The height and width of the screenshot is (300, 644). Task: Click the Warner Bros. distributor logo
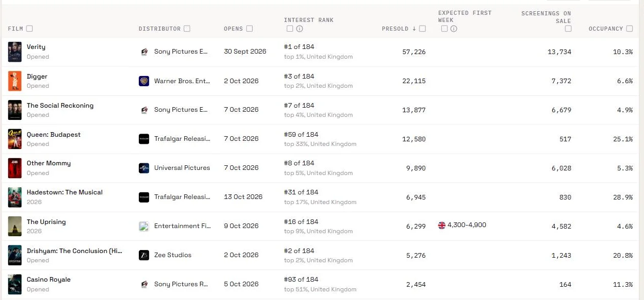tap(144, 81)
